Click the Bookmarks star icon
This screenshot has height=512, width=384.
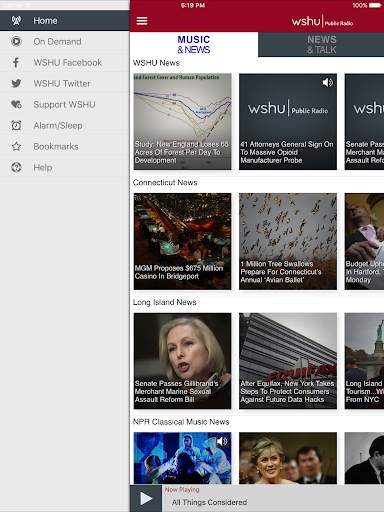click(16, 146)
